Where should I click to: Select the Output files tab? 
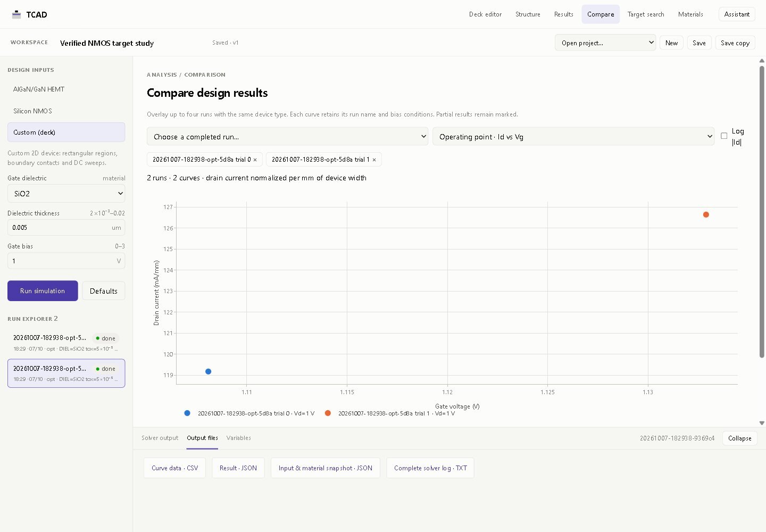202,438
